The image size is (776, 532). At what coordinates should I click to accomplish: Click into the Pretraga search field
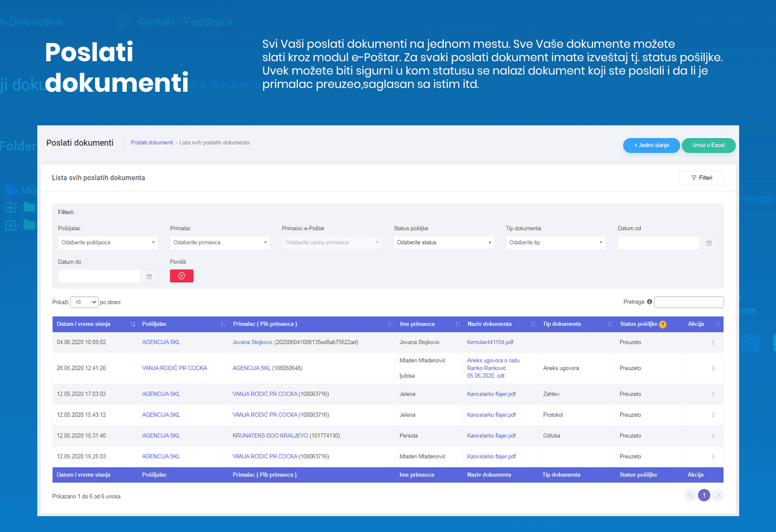click(688, 302)
